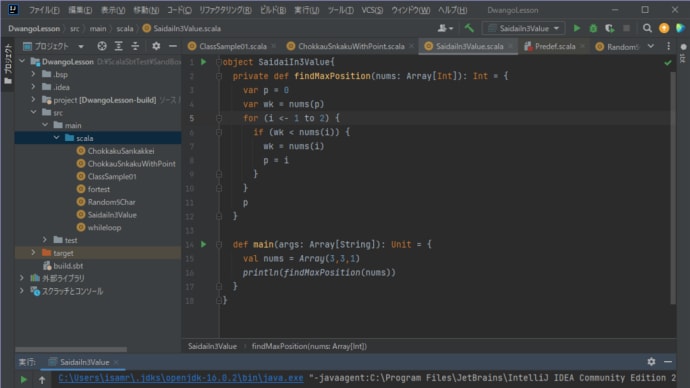Open project panel settings gear
690x388 pixels.
[156, 46]
